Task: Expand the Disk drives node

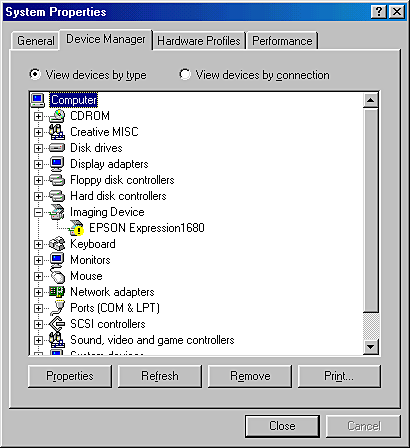Action: [39, 148]
